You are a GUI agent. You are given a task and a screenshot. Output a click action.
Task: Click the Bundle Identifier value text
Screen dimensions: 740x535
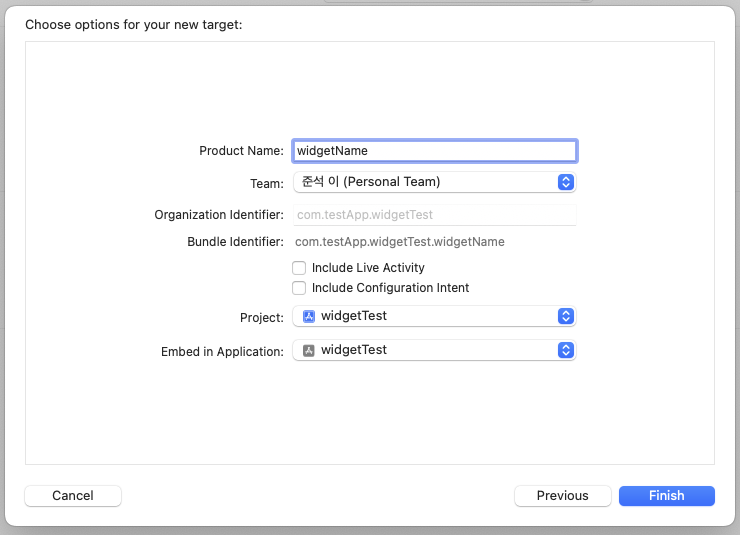[x=399, y=242]
